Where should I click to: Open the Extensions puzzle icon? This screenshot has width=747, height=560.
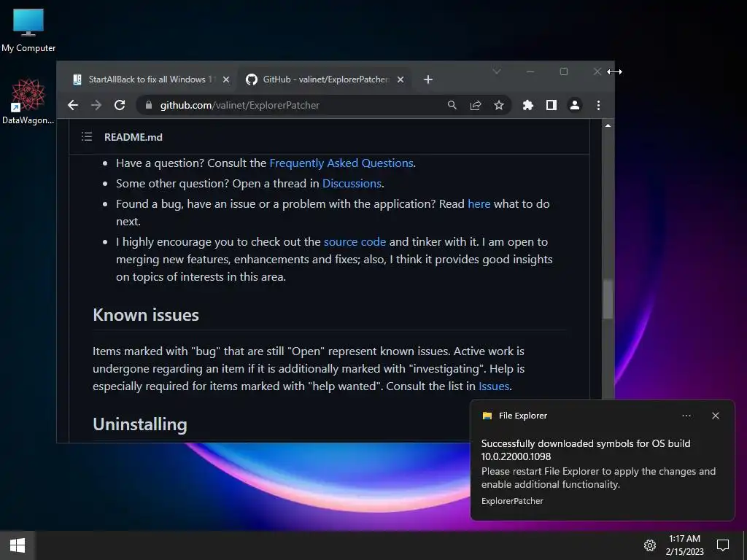[x=528, y=105]
